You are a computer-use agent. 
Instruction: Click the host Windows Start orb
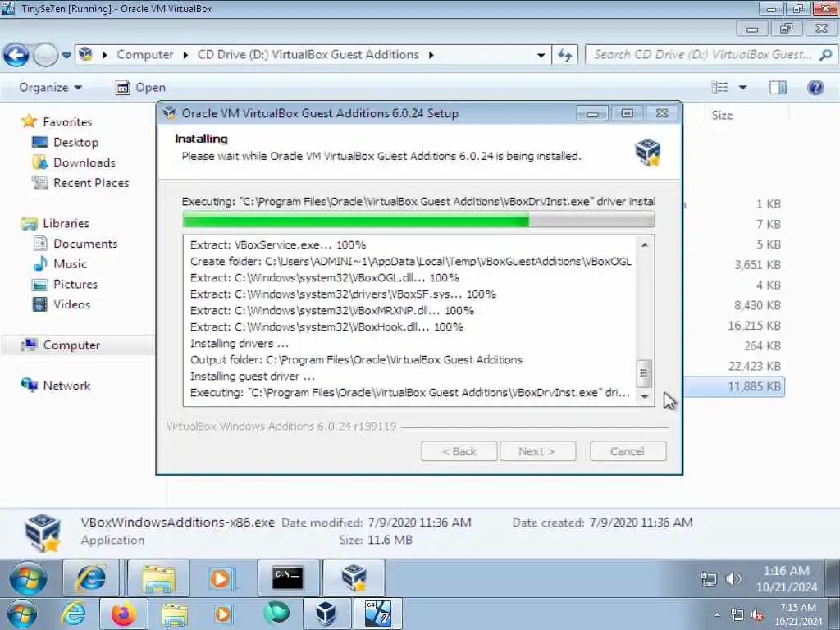click(22, 614)
